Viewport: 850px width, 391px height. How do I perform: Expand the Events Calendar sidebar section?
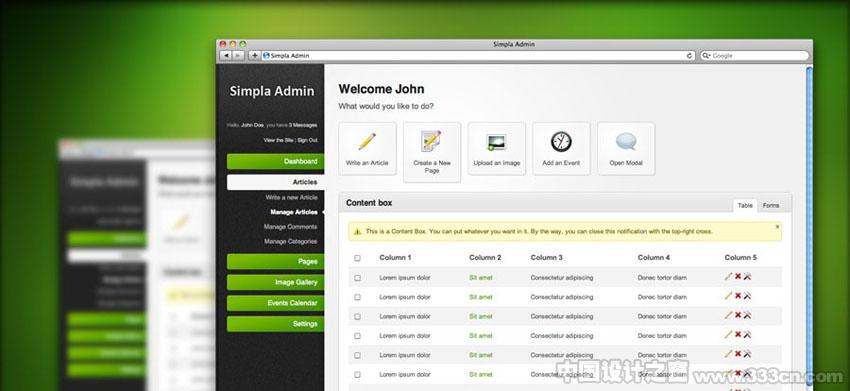pos(275,303)
